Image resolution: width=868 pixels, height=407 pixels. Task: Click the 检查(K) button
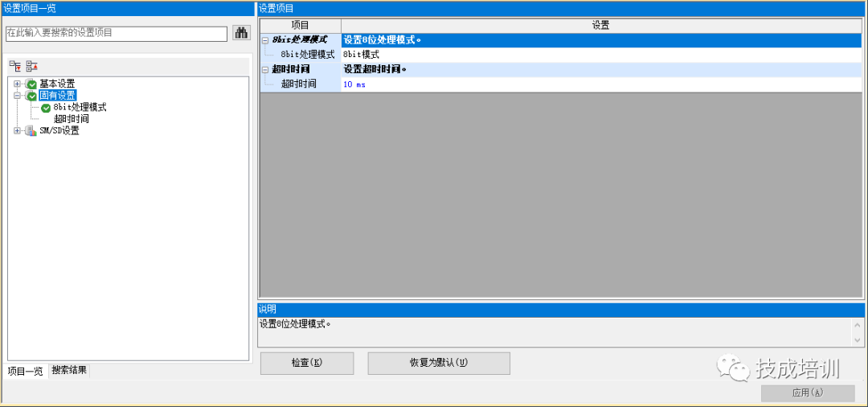307,364
